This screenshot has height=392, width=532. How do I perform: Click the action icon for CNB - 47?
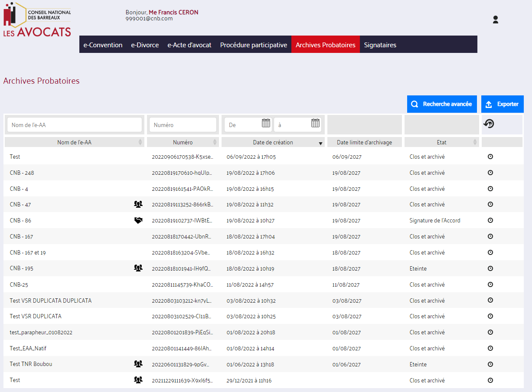pyautogui.click(x=490, y=204)
